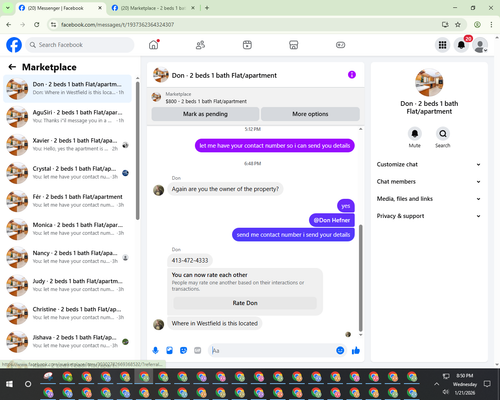Open the $800 - 2 beds listing link
The height and width of the screenshot is (400, 500).
206,101
